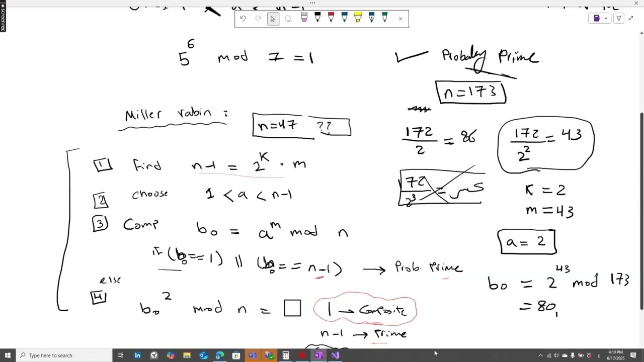Select the blue pen
The image size is (644, 362).
click(x=344, y=18)
